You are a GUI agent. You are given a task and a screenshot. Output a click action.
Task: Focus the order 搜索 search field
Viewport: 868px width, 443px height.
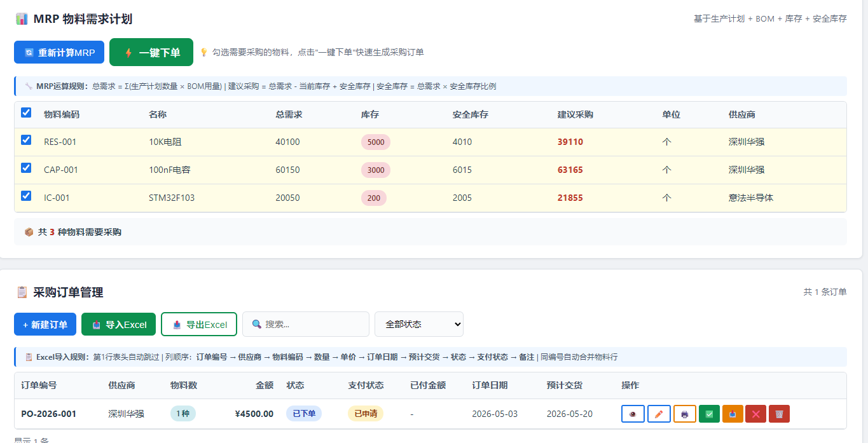pyautogui.click(x=306, y=324)
